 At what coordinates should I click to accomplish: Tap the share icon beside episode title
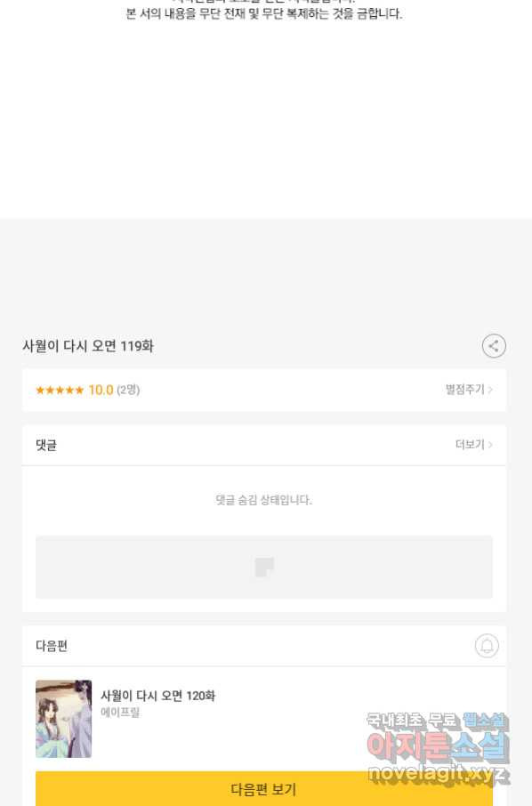(x=494, y=346)
